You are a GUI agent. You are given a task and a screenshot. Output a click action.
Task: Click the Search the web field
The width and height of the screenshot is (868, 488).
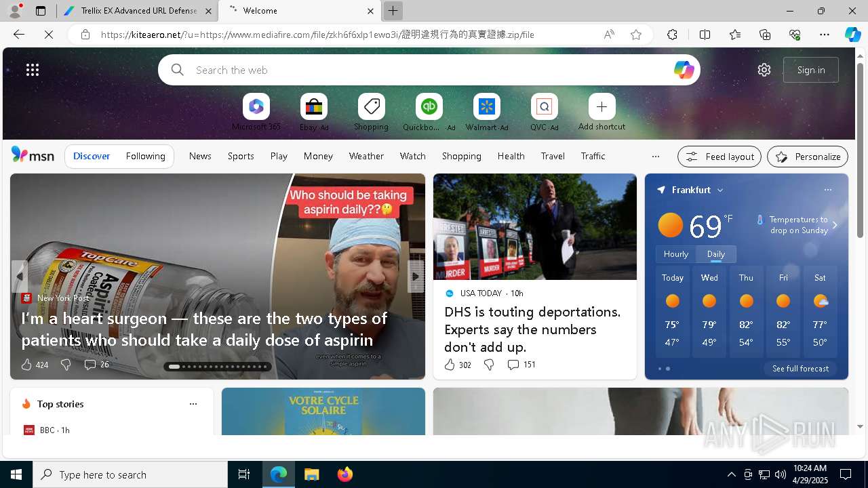tap(429, 70)
